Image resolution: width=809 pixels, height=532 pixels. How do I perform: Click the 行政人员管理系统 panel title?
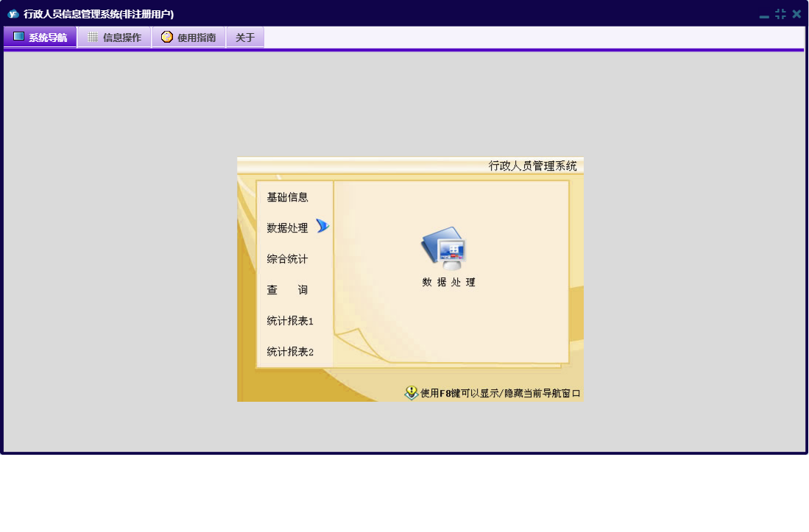[532, 166]
